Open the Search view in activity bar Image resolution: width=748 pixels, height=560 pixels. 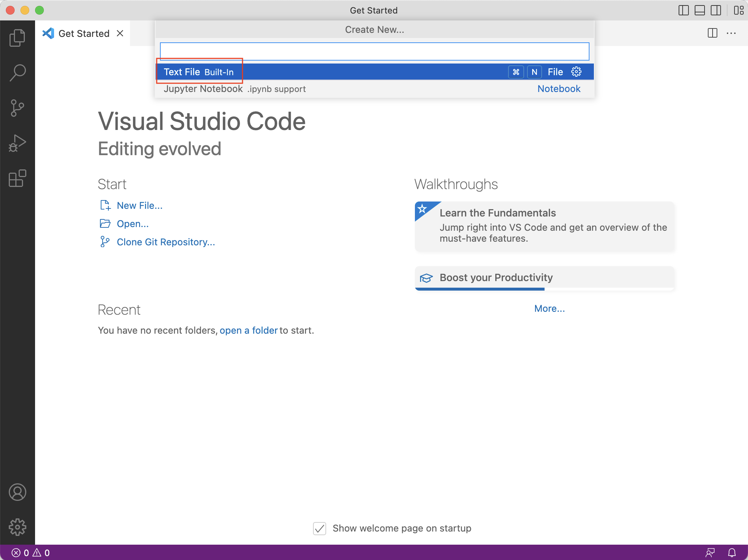(17, 73)
